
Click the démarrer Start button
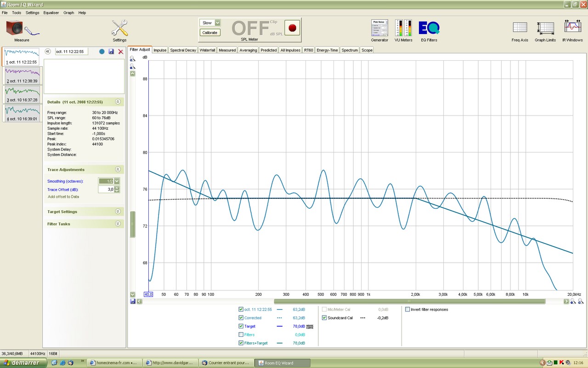tap(23, 363)
